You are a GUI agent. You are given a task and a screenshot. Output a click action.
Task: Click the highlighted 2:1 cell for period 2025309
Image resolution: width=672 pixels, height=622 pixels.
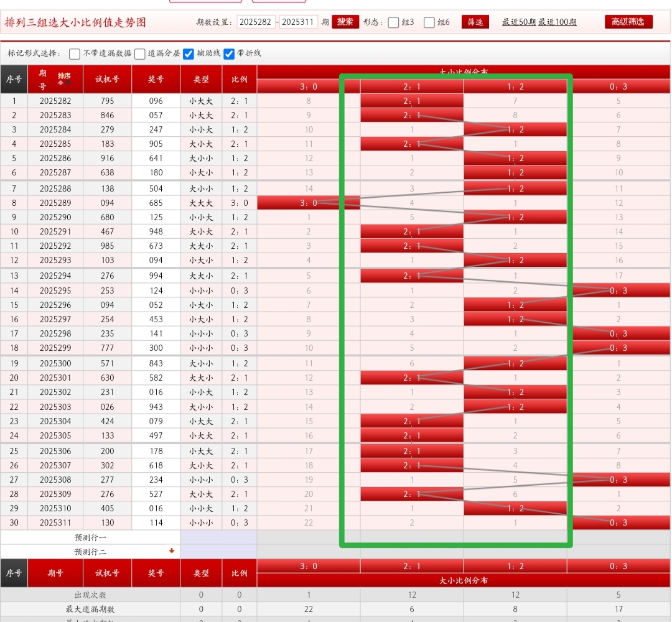pyautogui.click(x=412, y=494)
